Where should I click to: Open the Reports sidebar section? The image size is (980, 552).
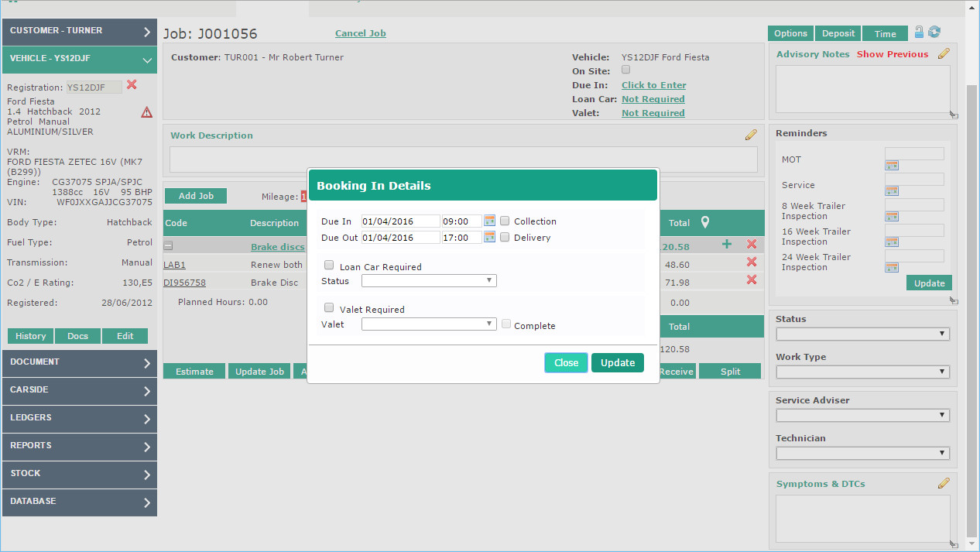(79, 447)
